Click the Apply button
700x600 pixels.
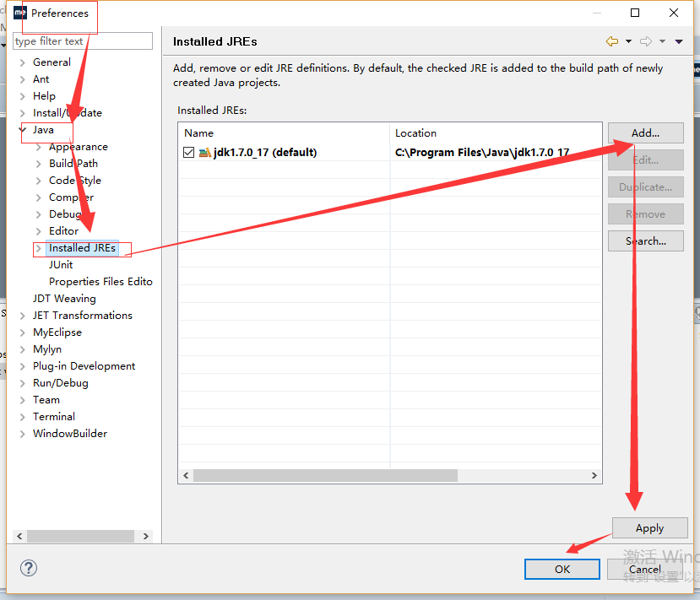[649, 528]
